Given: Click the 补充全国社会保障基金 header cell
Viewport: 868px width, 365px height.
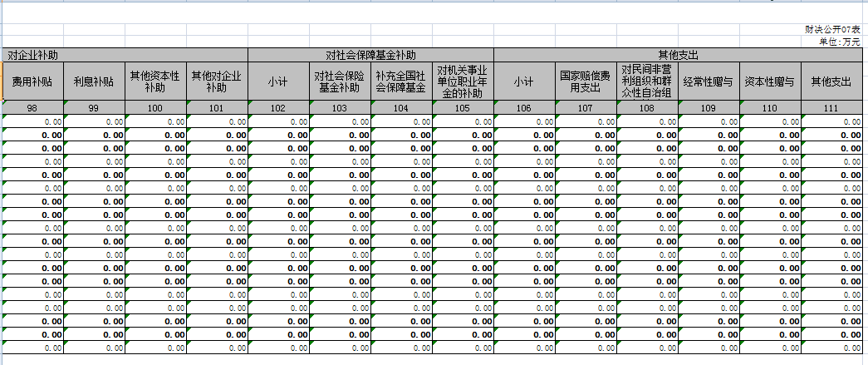Looking at the screenshot, I should [401, 81].
